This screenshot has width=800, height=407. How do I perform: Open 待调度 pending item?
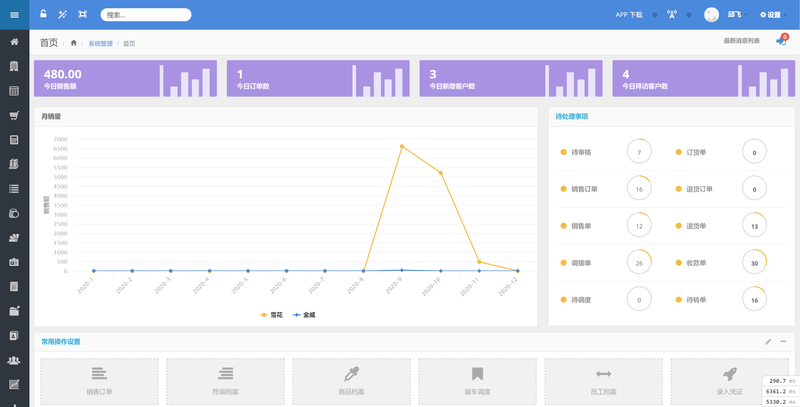581,300
